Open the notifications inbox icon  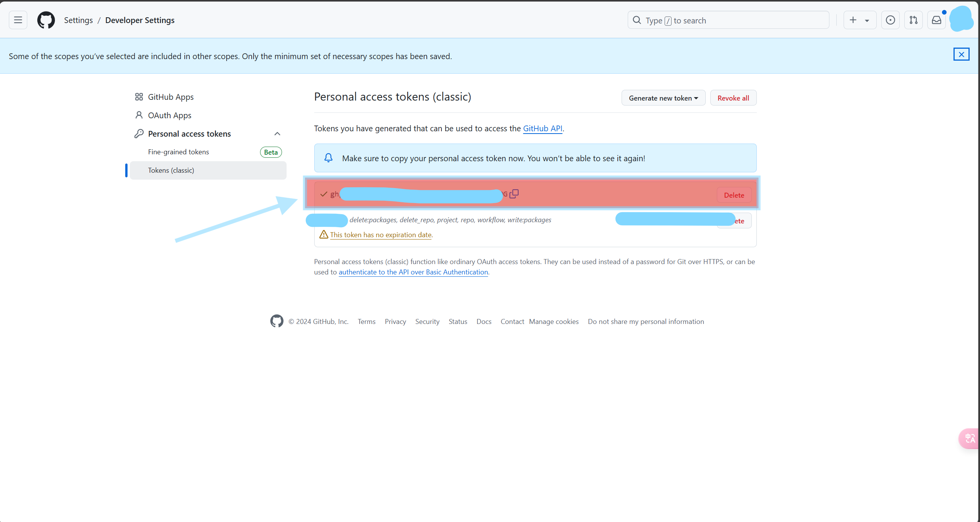pos(936,20)
